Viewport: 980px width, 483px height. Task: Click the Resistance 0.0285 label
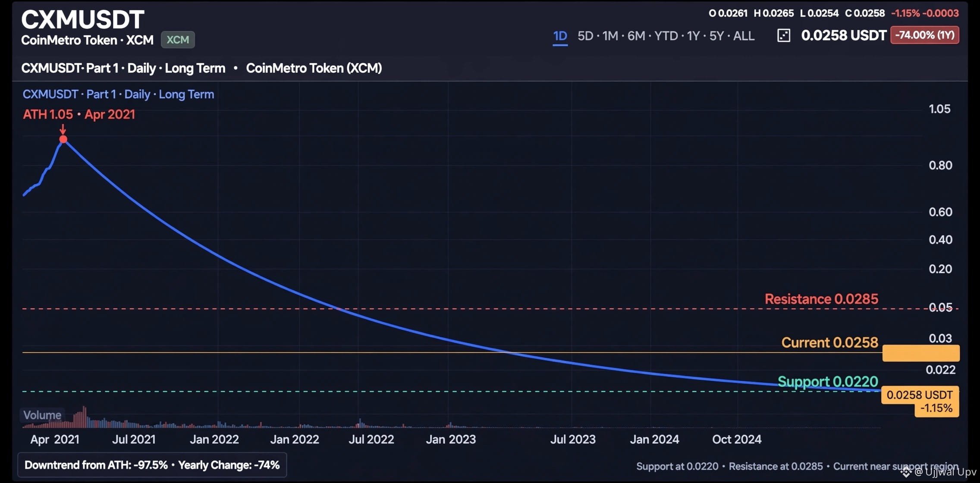[821, 299]
